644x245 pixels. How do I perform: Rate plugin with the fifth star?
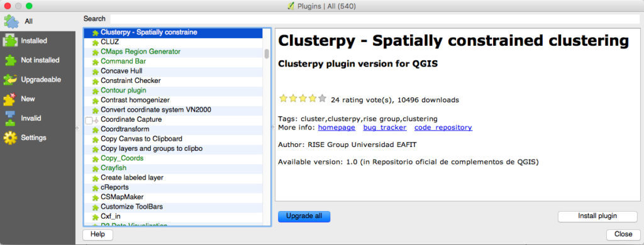click(322, 99)
